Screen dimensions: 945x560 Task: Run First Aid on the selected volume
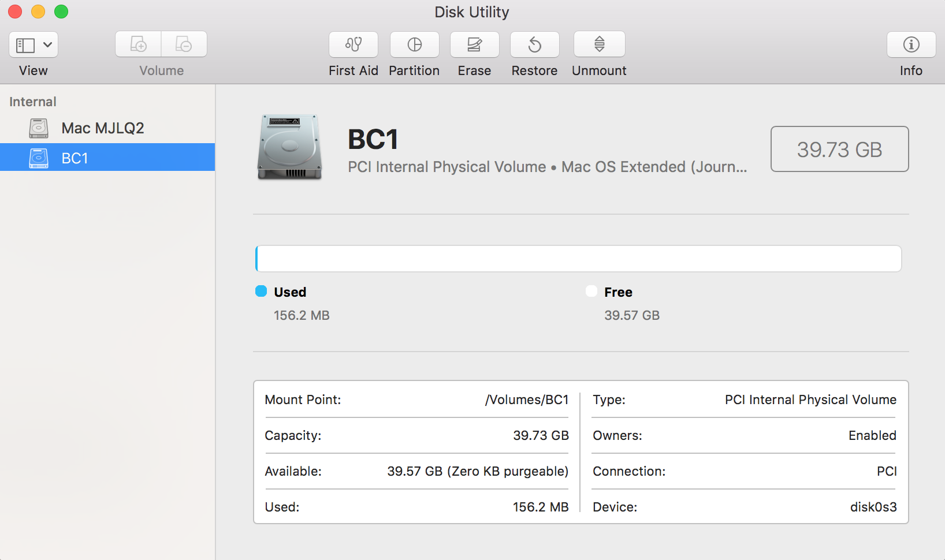coord(354,44)
